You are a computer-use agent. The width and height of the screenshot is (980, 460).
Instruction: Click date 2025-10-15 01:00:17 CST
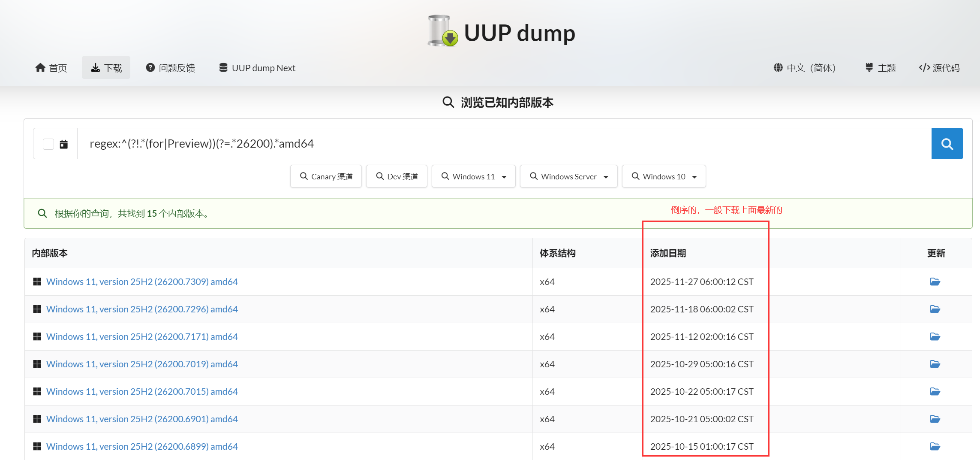click(702, 447)
